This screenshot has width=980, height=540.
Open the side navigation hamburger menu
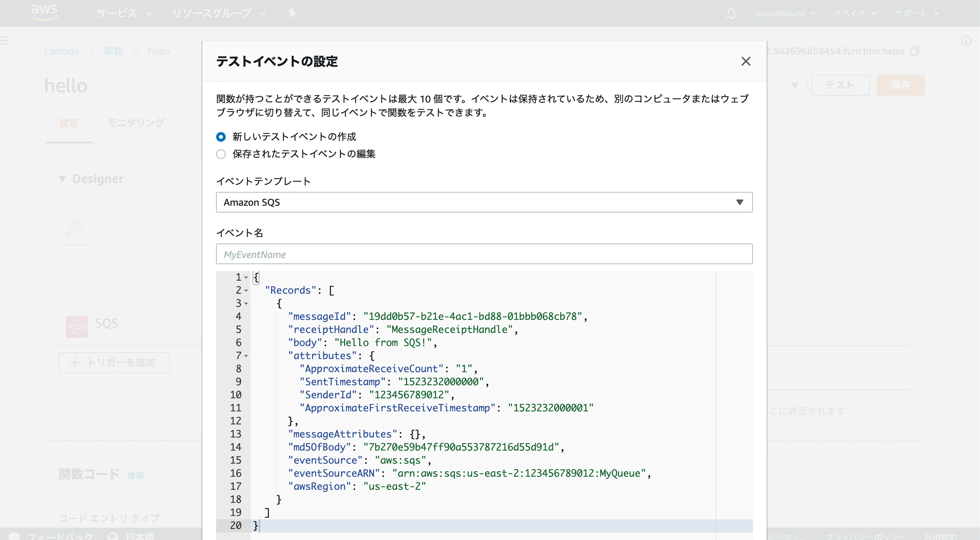pos(4,40)
